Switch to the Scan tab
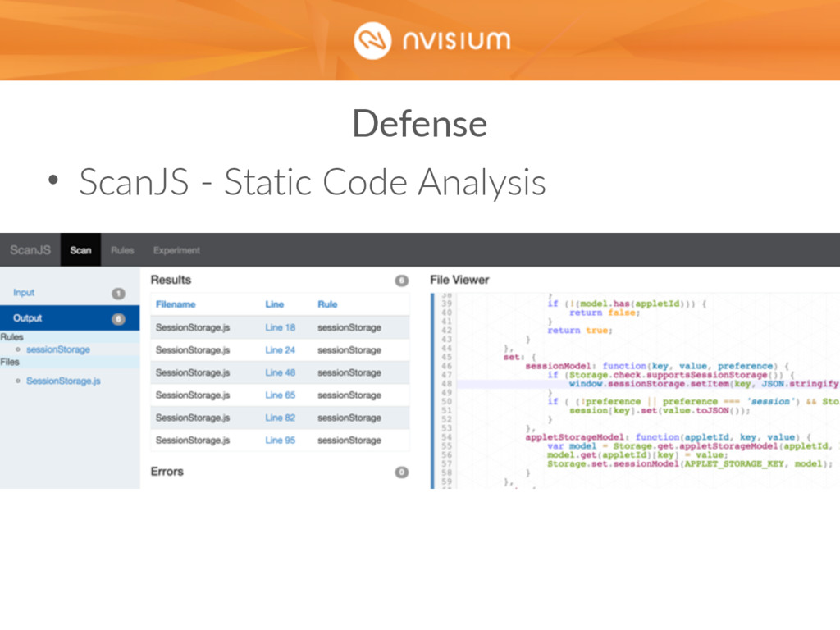This screenshot has height=630, width=840. pos(81,250)
